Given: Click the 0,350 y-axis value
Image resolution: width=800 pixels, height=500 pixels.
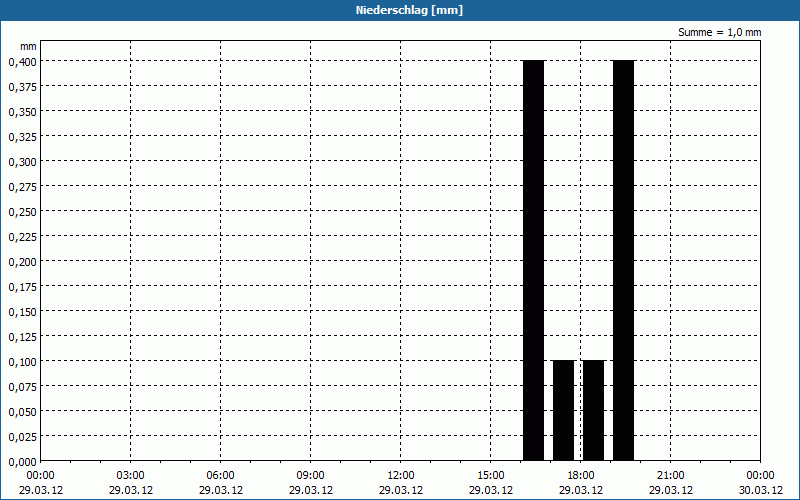Looking at the screenshot, I should click(x=22, y=112).
